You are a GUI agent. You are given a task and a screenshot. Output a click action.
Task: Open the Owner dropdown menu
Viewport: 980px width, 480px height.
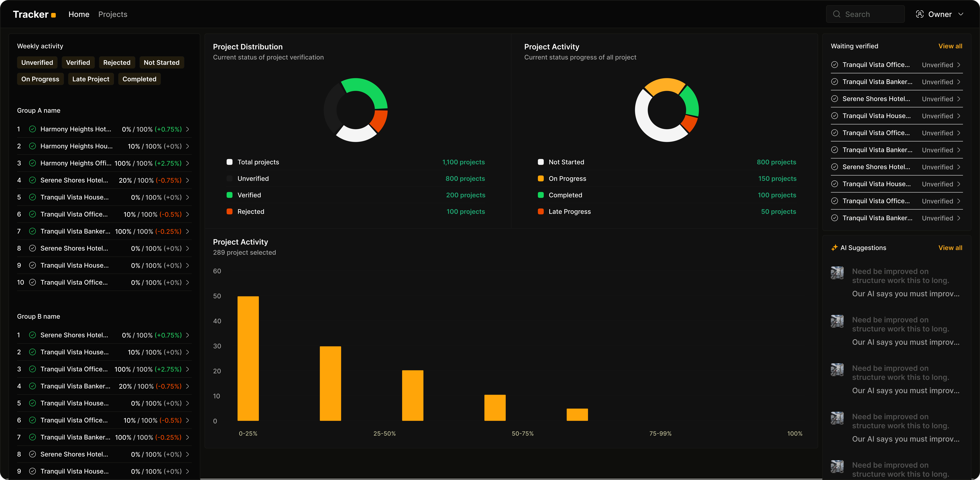(962, 14)
